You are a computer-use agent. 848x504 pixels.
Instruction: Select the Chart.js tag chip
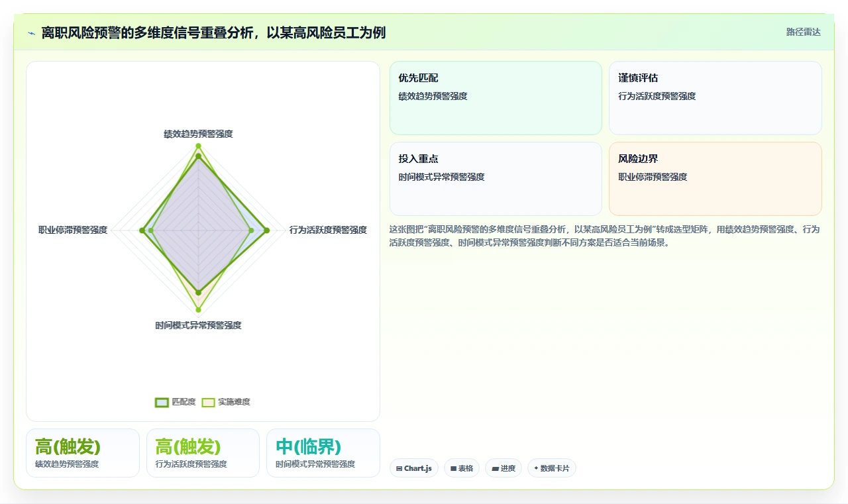(414, 468)
